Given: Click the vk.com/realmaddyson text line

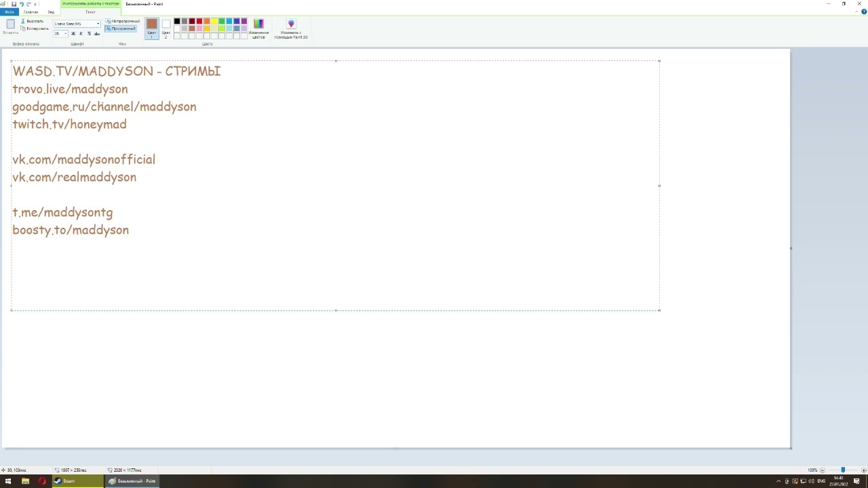Looking at the screenshot, I should [x=74, y=178].
